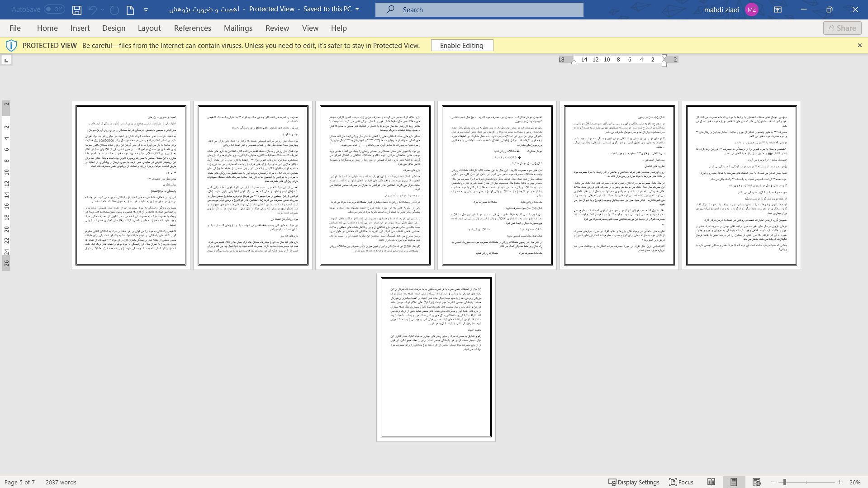The height and width of the screenshot is (488, 868).
Task: Click the Redo/Repeat icon
Action: click(x=114, y=9)
